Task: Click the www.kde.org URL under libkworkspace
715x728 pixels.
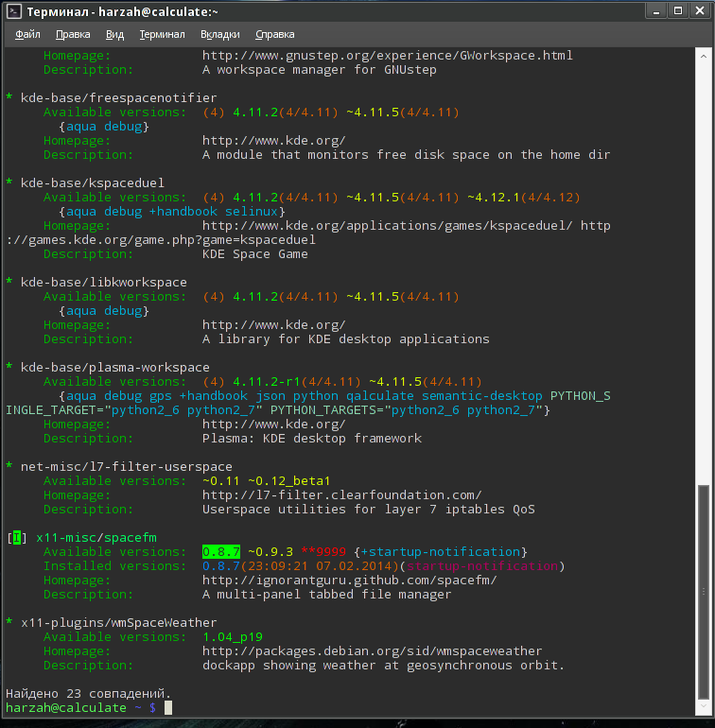Action: pos(273,325)
